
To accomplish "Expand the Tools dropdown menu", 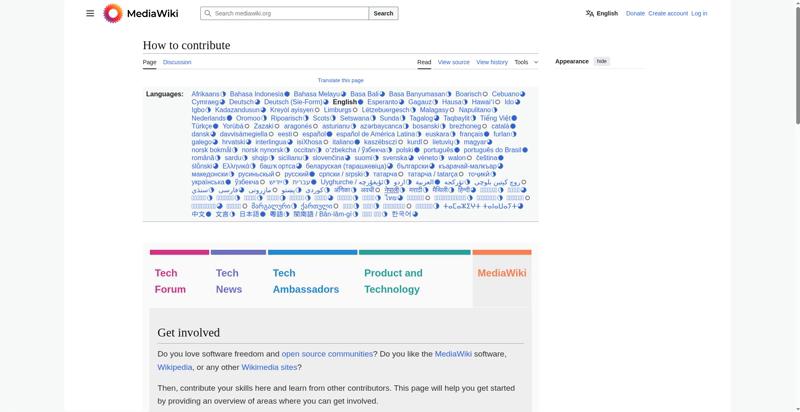I will [525, 62].
